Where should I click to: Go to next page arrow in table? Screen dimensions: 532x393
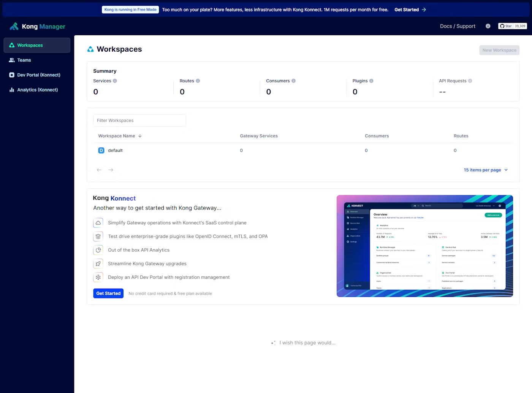(x=111, y=170)
